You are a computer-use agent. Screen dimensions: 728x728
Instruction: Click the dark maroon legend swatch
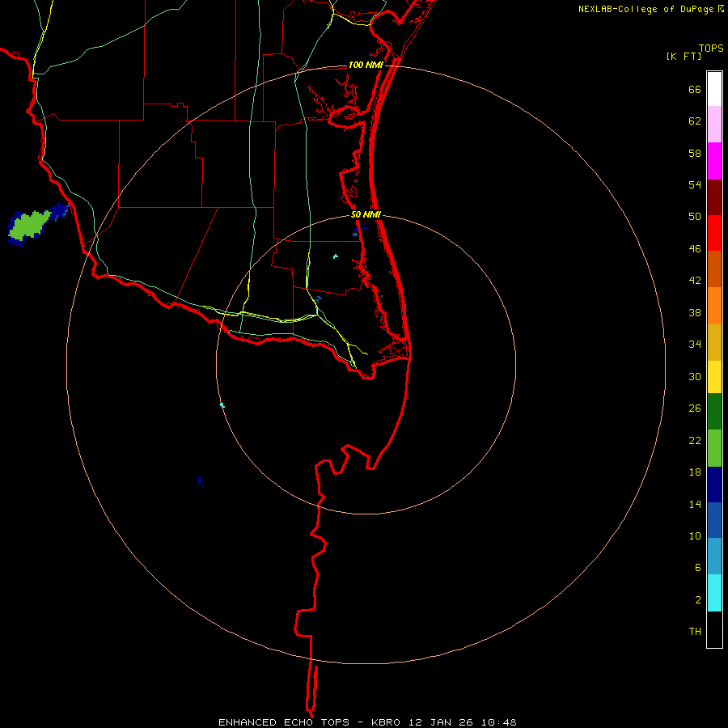tap(714, 197)
